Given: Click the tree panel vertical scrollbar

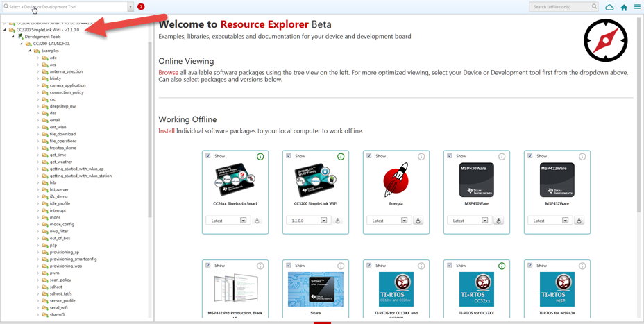Looking at the screenshot, I should point(150,129).
